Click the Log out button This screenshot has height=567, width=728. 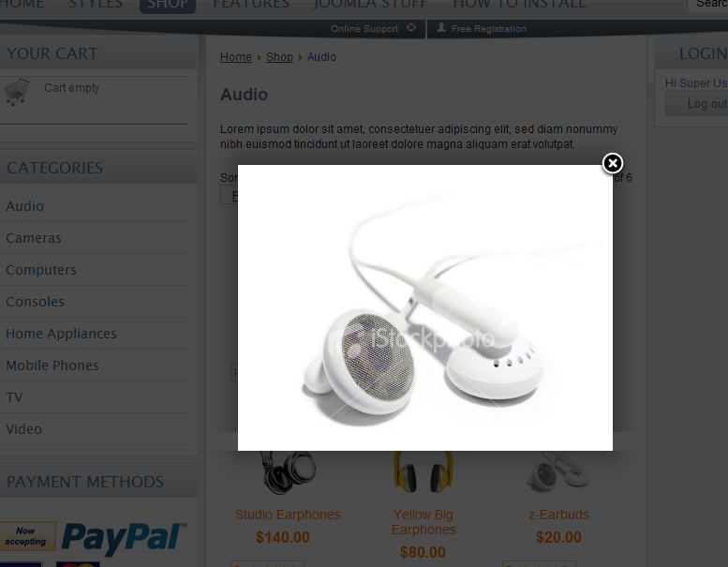[697, 103]
